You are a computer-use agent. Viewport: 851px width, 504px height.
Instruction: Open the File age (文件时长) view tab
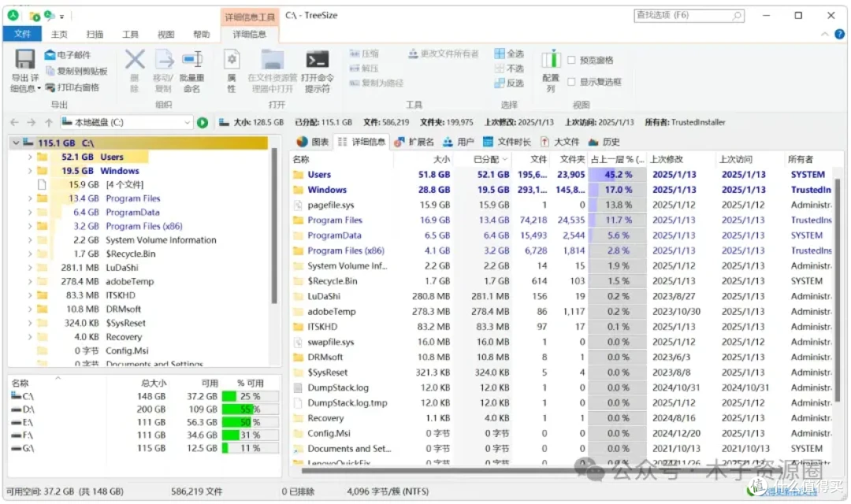(507, 142)
